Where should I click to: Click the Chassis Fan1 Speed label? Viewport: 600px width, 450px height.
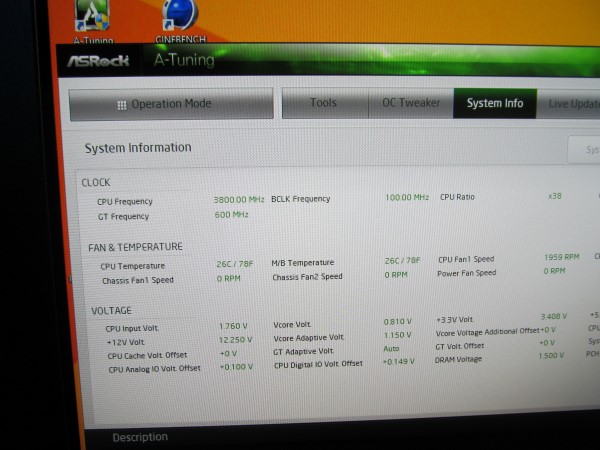coord(138,280)
